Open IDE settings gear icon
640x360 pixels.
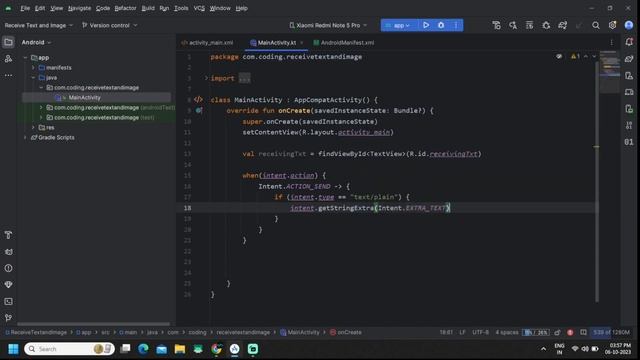click(612, 25)
